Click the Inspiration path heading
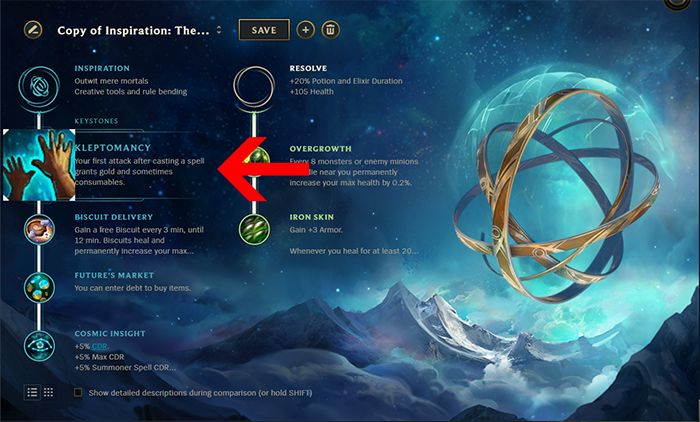Image resolution: width=700 pixels, height=422 pixels. pyautogui.click(x=102, y=68)
